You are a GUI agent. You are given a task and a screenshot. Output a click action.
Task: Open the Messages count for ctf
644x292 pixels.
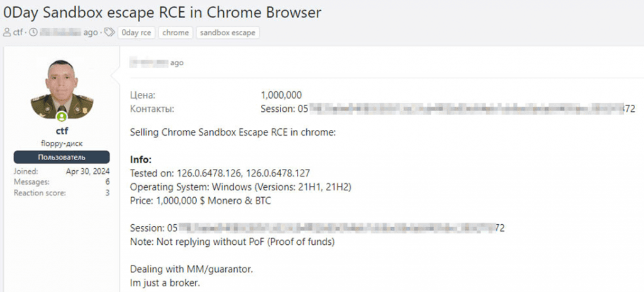point(107,181)
